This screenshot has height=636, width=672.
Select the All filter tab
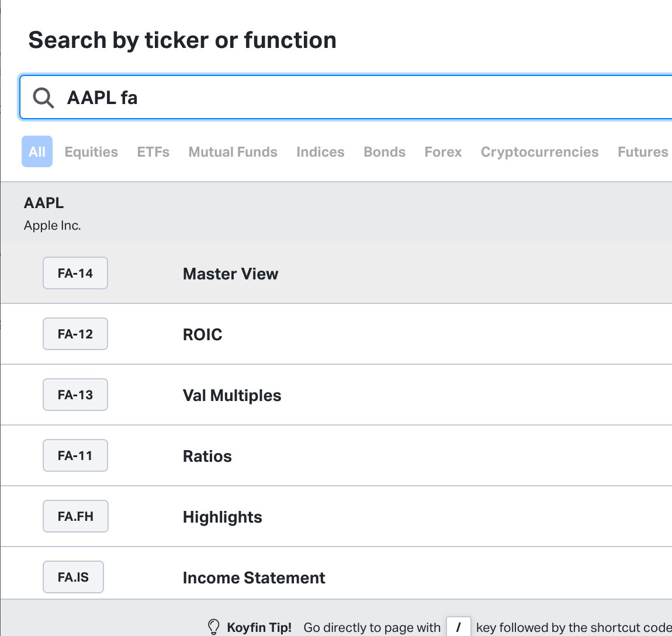pyautogui.click(x=37, y=151)
